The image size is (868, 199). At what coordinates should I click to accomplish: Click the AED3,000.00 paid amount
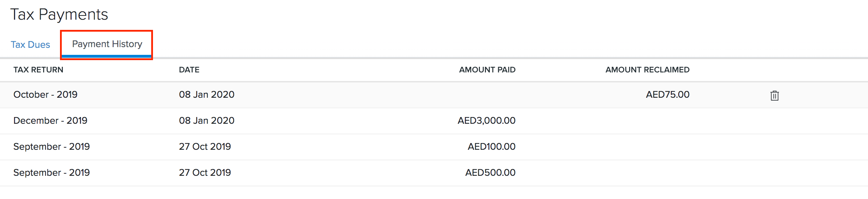click(x=486, y=121)
